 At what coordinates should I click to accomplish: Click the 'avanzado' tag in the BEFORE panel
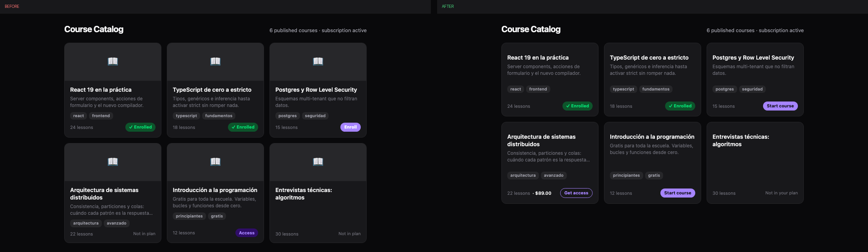pyautogui.click(x=117, y=223)
